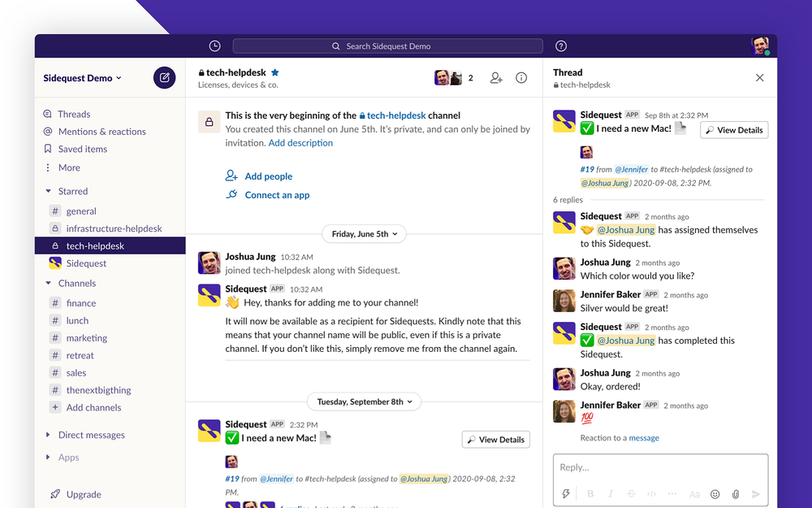Image resolution: width=812 pixels, height=508 pixels.
Task: Open the Sidequest Demo workspace menu
Action: click(82, 78)
